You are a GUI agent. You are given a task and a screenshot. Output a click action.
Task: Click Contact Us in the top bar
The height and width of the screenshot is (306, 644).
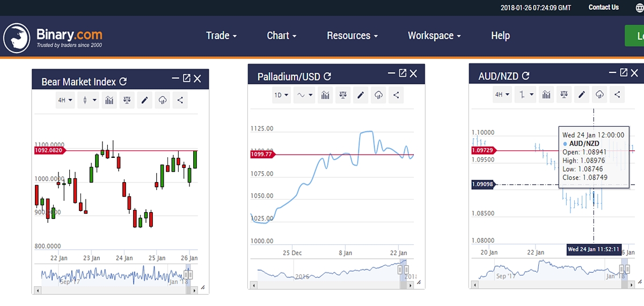(x=603, y=8)
